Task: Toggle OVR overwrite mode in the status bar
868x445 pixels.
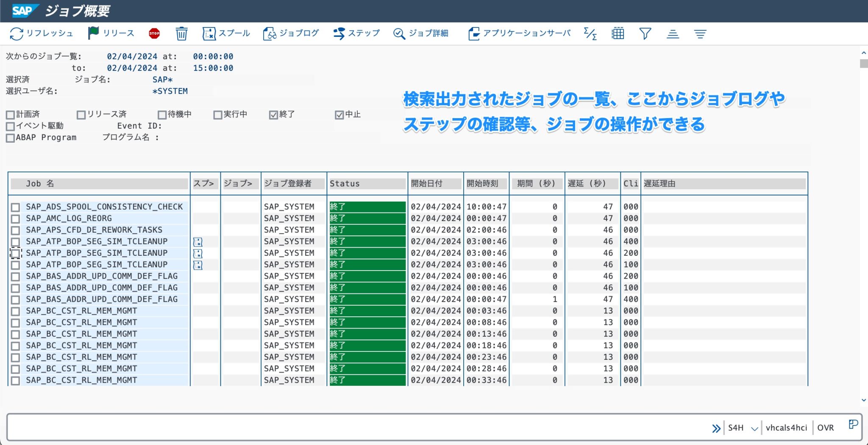Action: pyautogui.click(x=826, y=427)
